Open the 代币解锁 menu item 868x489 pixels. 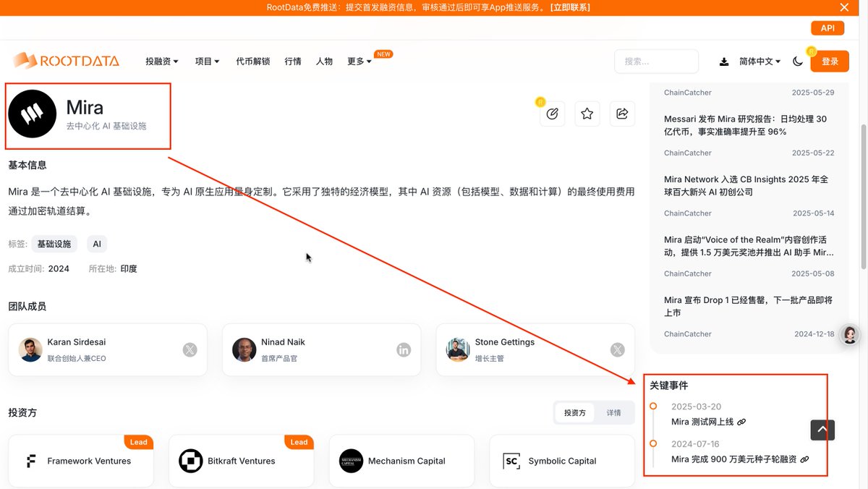pos(252,61)
